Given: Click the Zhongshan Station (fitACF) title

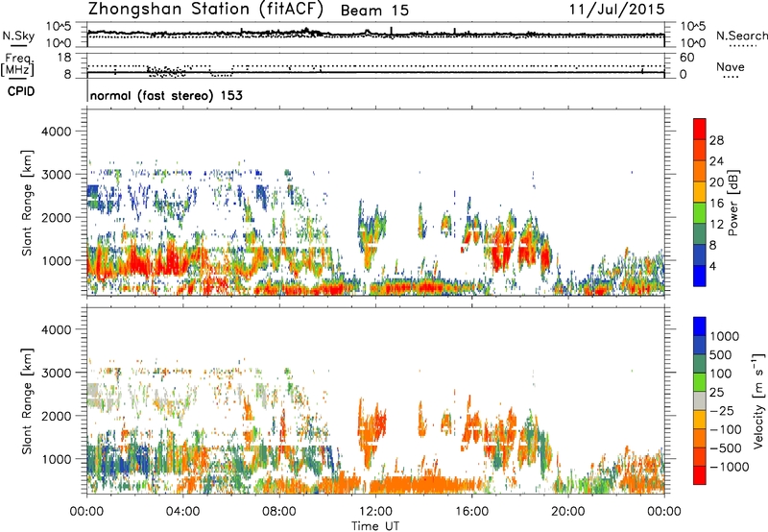Looking at the screenshot, I should pos(205,10).
